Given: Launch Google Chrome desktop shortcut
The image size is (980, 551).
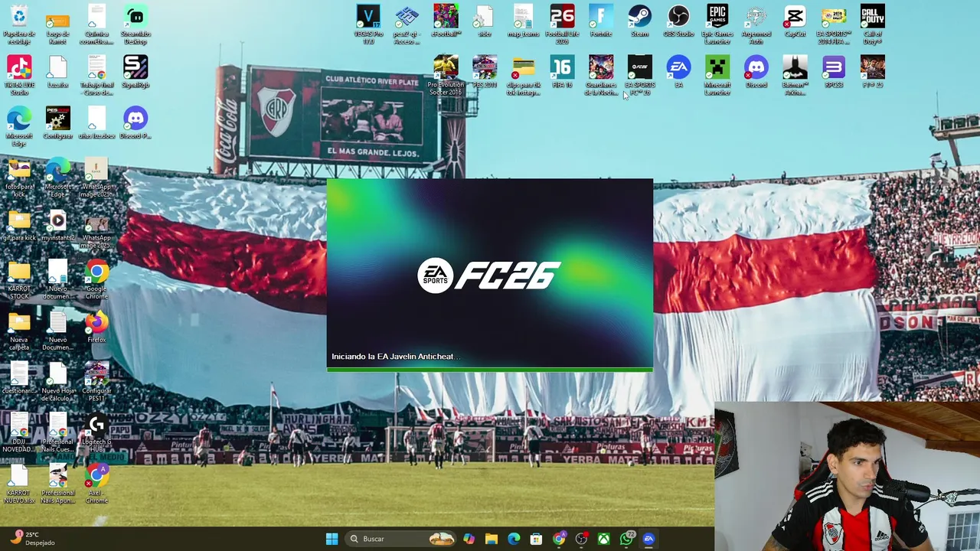Looking at the screenshot, I should [96, 279].
